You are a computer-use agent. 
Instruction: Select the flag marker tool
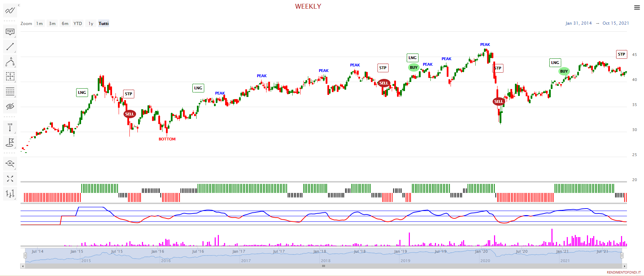pos(10,143)
